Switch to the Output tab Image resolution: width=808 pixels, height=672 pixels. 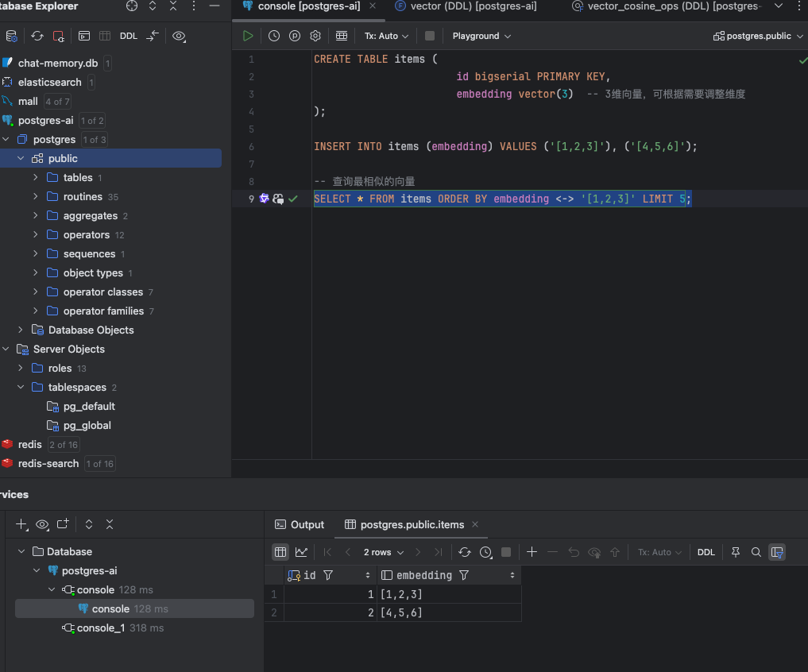pos(300,524)
